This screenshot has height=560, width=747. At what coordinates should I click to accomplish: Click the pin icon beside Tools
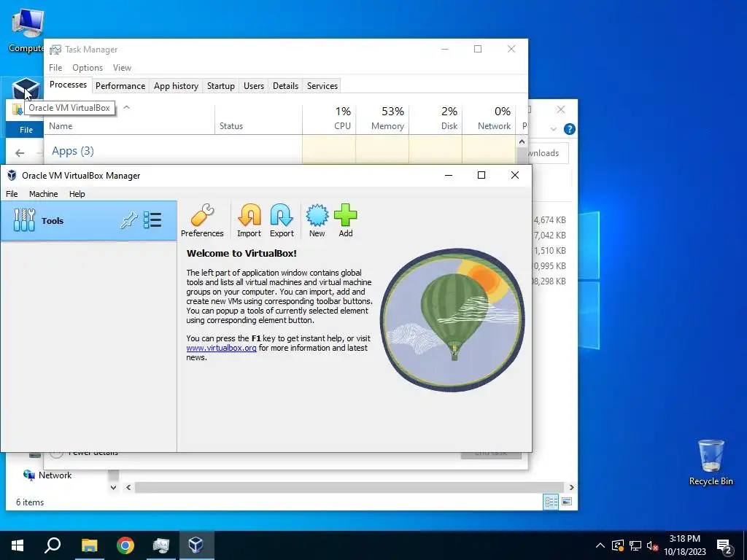(x=128, y=220)
